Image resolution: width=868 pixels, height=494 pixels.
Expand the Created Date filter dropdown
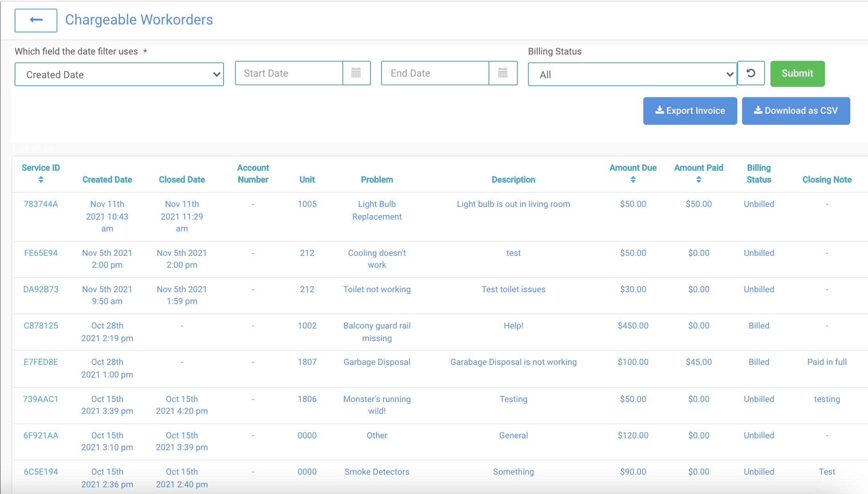119,74
